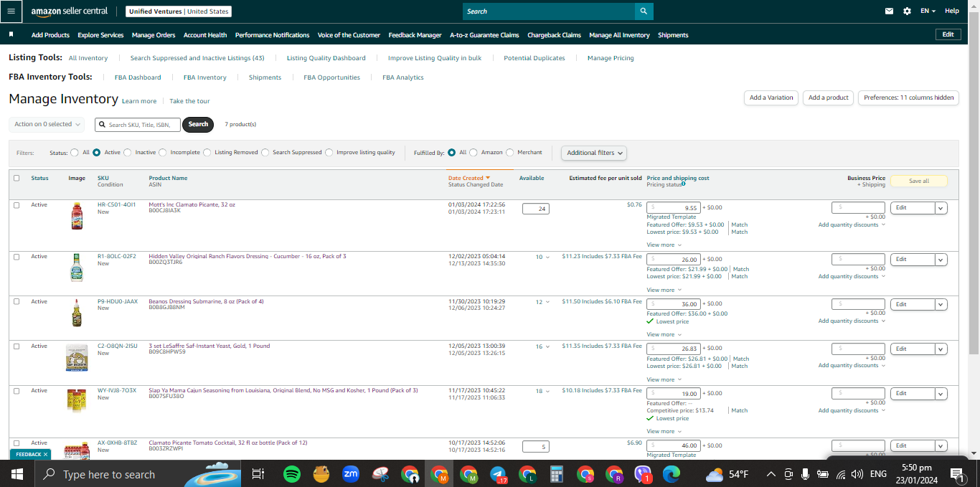Click the Save all button
980x487 pixels.
(919, 181)
